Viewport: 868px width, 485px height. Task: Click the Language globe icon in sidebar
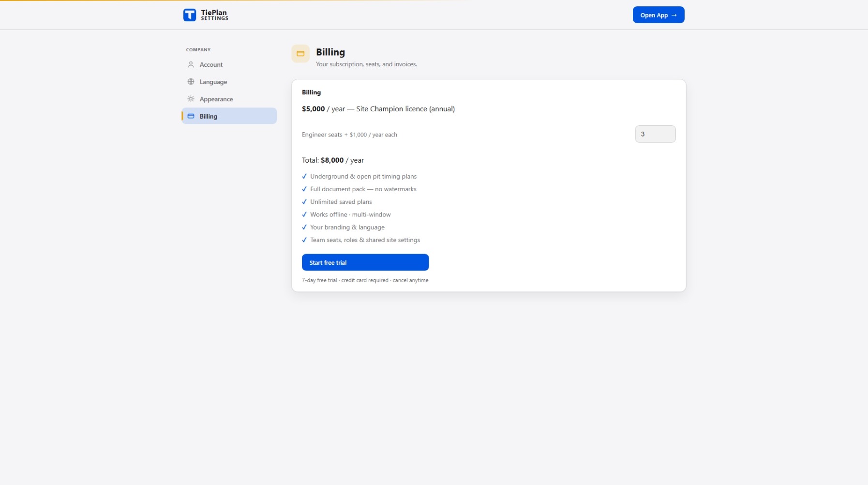191,82
